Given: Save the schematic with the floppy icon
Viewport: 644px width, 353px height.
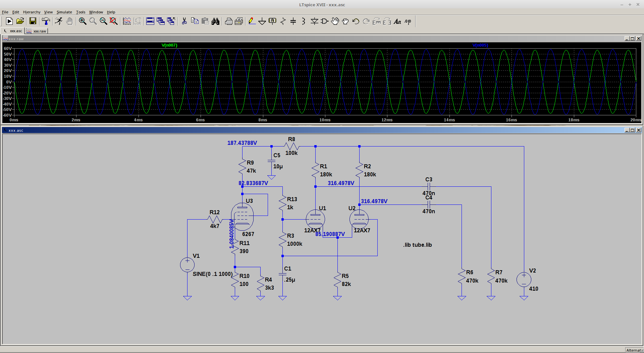Looking at the screenshot, I should [x=33, y=21].
